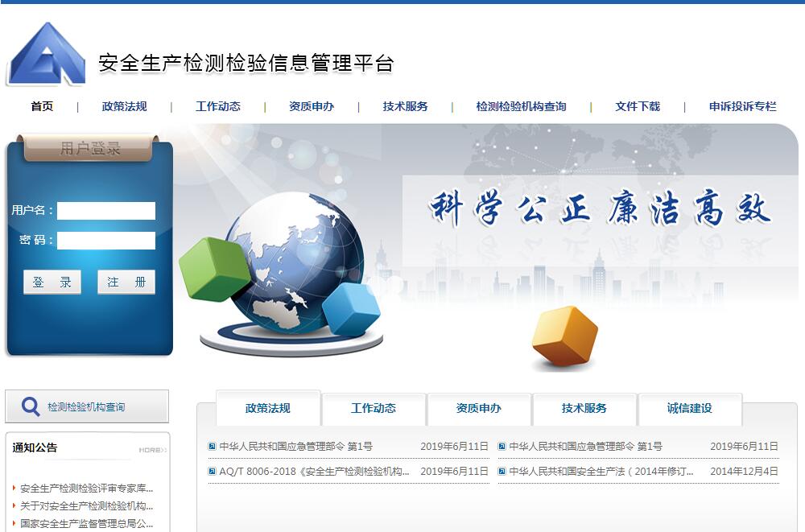Go to 检测检验机构查询 in the top menu
Screen dimensions: 805x532
click(521, 106)
